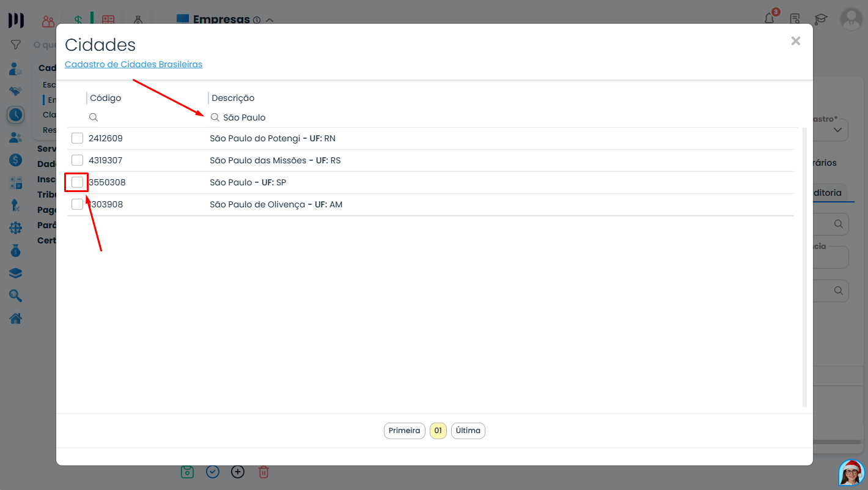868x490 pixels.
Task: Tick the checkbox for São Paulo do Potengi
Action: (77, 138)
